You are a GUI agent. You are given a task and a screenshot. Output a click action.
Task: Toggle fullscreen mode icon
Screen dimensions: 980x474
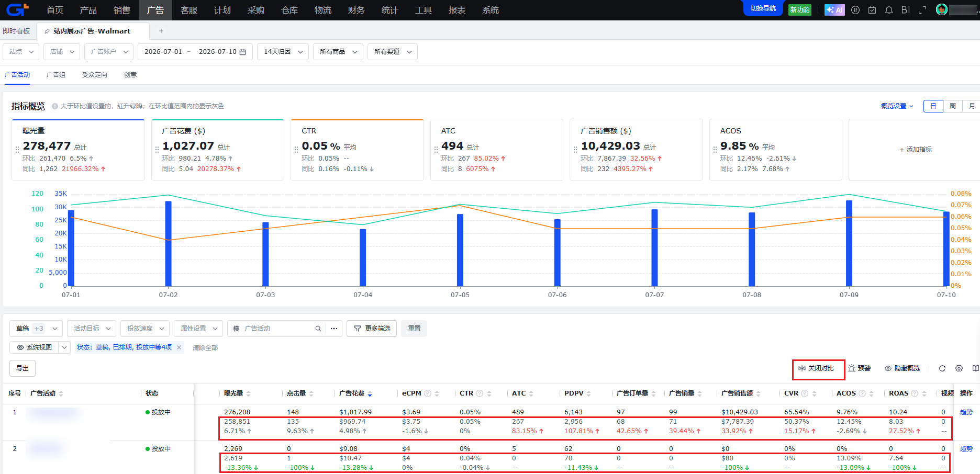pos(922,10)
